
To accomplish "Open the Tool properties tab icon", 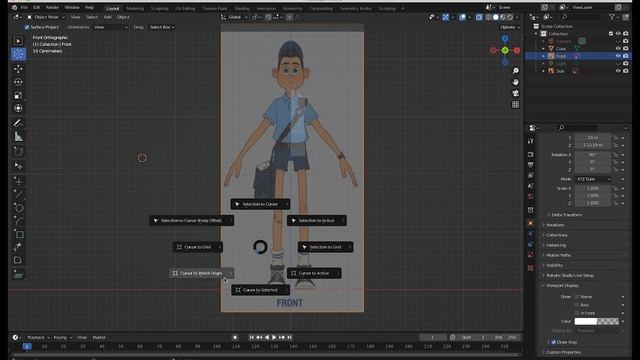I will (x=531, y=141).
